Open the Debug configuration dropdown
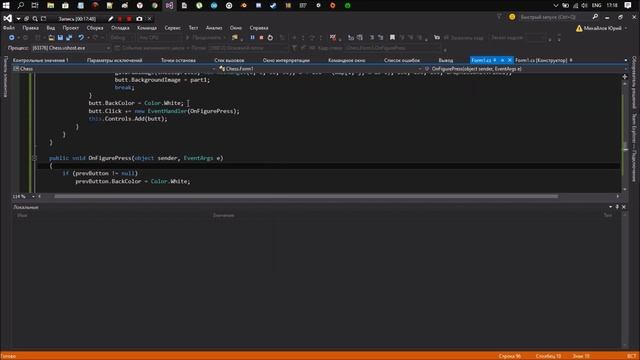This screenshot has height=360, width=640. point(122,38)
